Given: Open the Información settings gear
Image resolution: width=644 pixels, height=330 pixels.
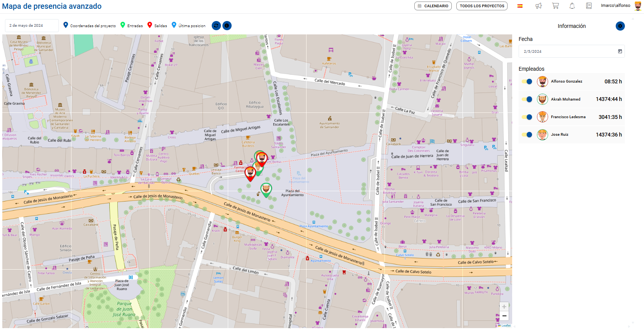Looking at the screenshot, I should pos(620,26).
